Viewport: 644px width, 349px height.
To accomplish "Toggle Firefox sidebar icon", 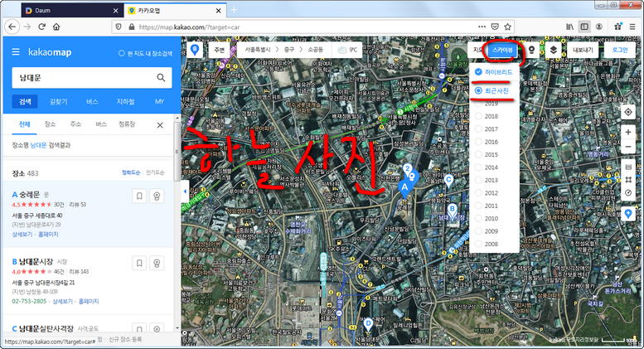I will (584, 27).
